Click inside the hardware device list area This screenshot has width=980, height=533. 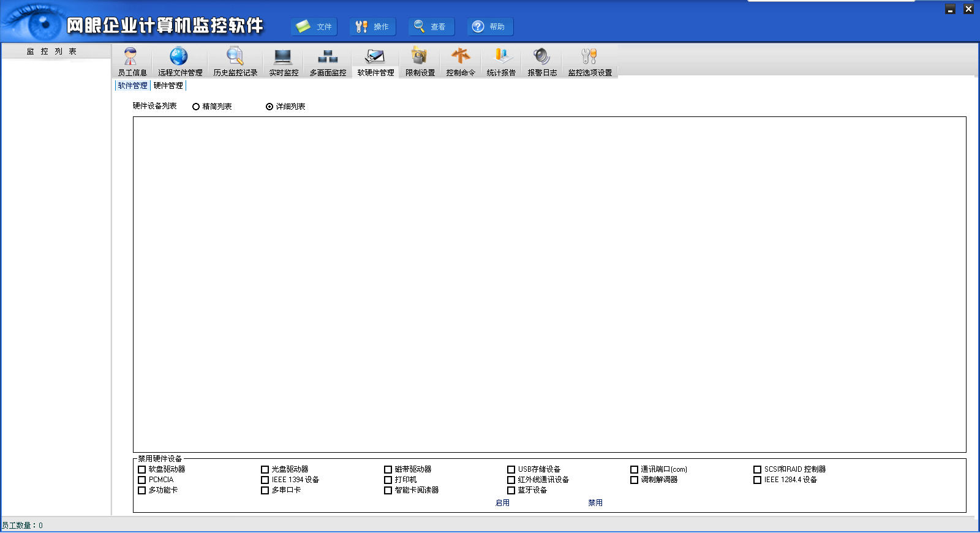pyautogui.click(x=549, y=284)
